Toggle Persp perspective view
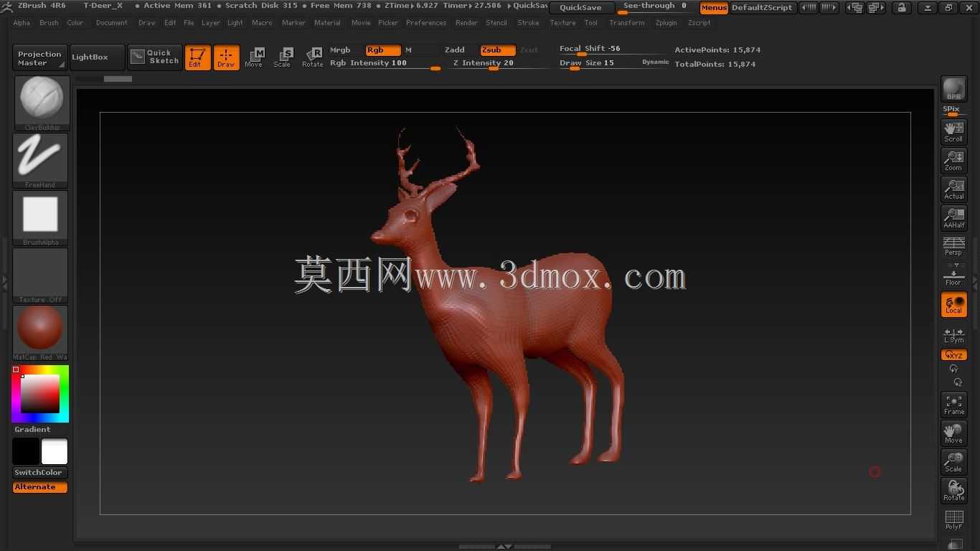Viewport: 980px width, 551px height. pos(953,246)
